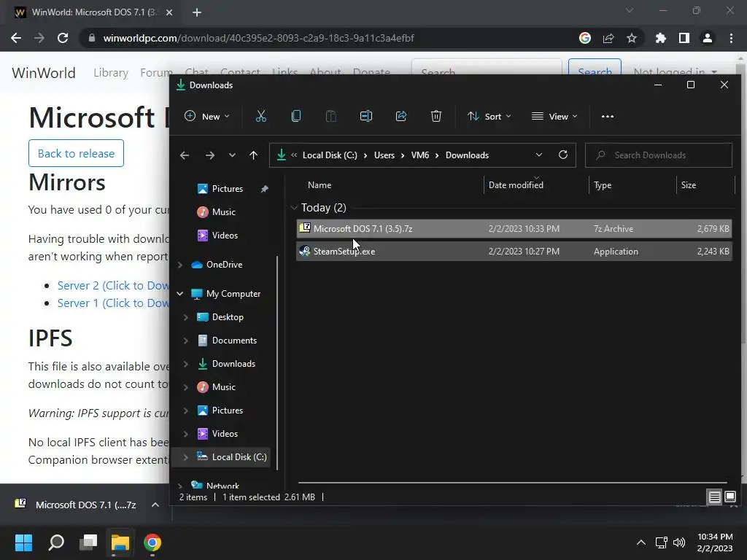This screenshot has width=747, height=560.
Task: Open taskbar Search
Action: [x=56, y=542]
